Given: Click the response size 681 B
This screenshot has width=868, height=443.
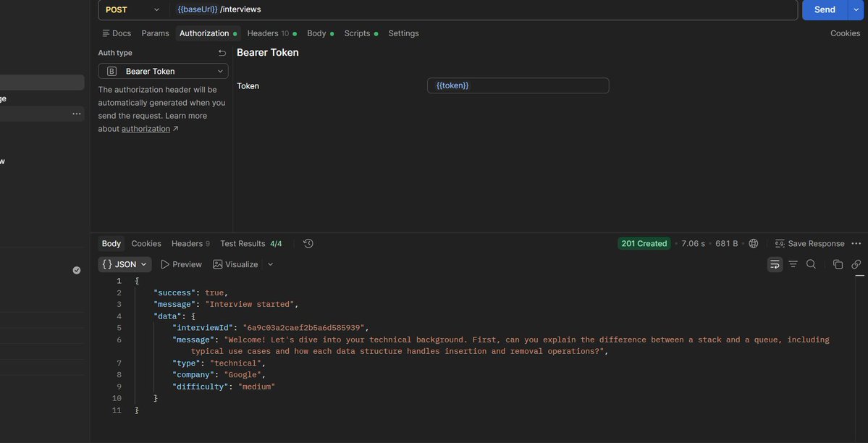Looking at the screenshot, I should pos(726,244).
